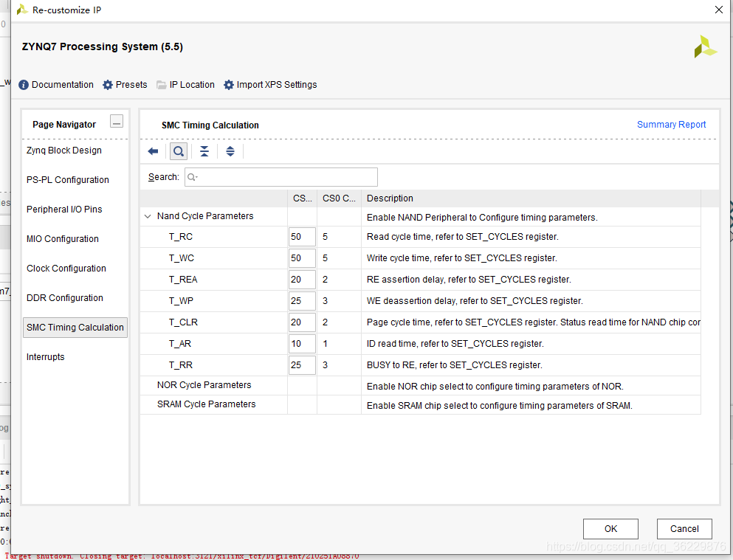Screen dimensions: 733x560
Task: Edit the T_AR value field
Action: 302,344
